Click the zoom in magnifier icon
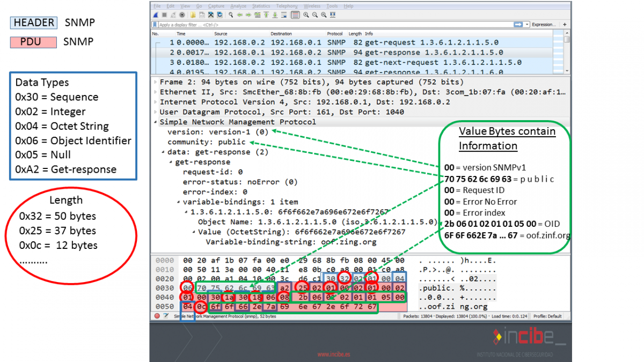The width and height of the screenshot is (644, 362). pos(307,15)
